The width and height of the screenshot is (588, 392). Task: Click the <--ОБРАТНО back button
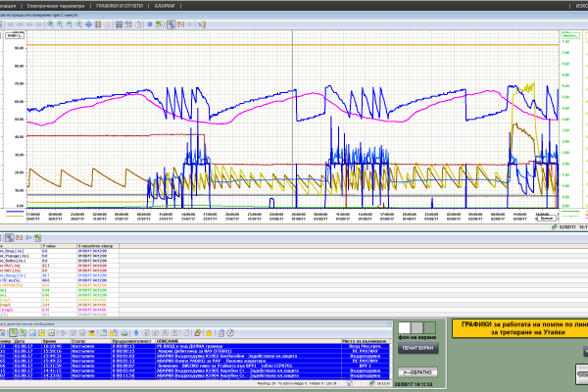(x=417, y=372)
